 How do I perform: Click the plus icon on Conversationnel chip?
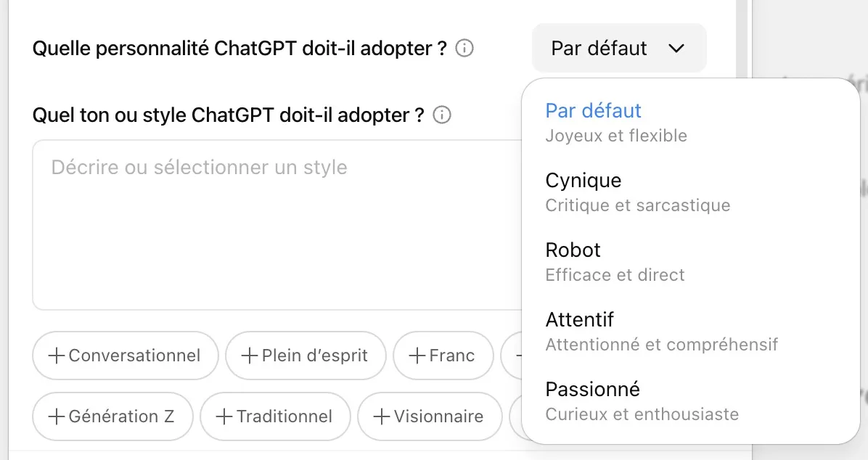coord(57,356)
